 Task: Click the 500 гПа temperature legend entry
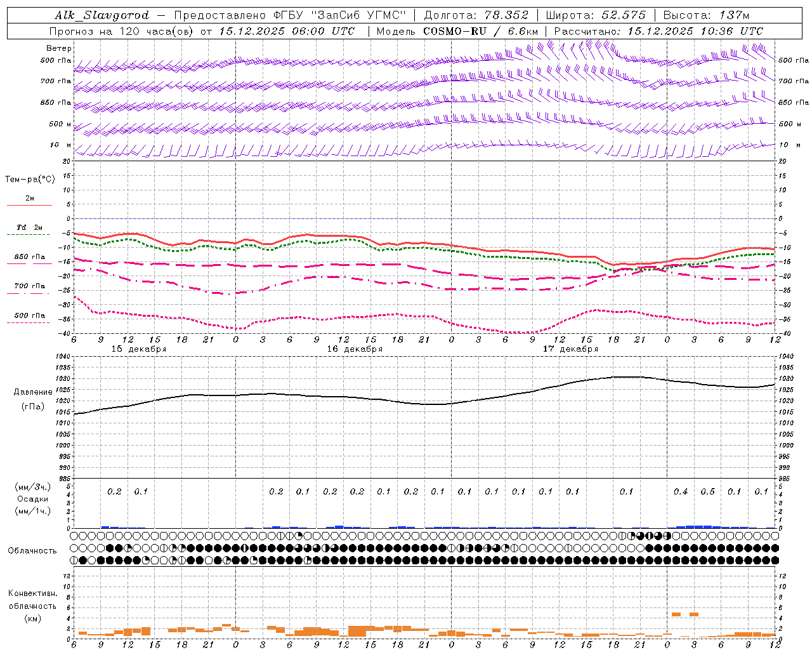coord(30,315)
